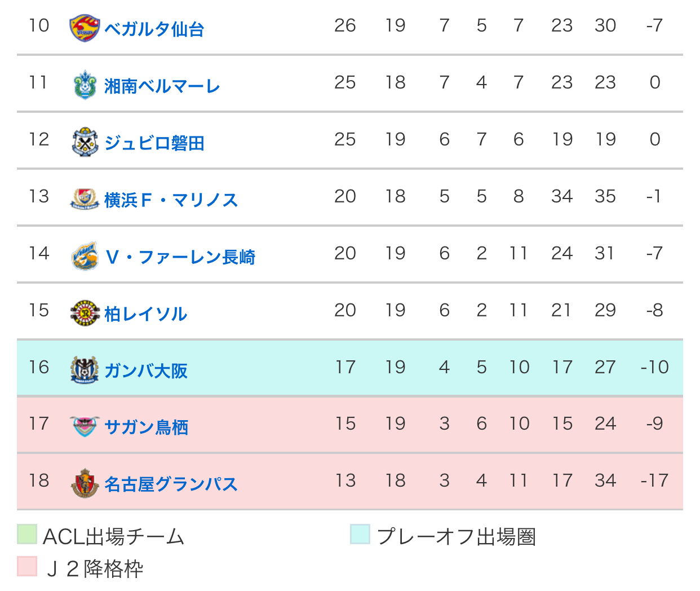Open the ジュビロ磐田 team link
This screenshot has height=591, width=700.
[x=154, y=143]
